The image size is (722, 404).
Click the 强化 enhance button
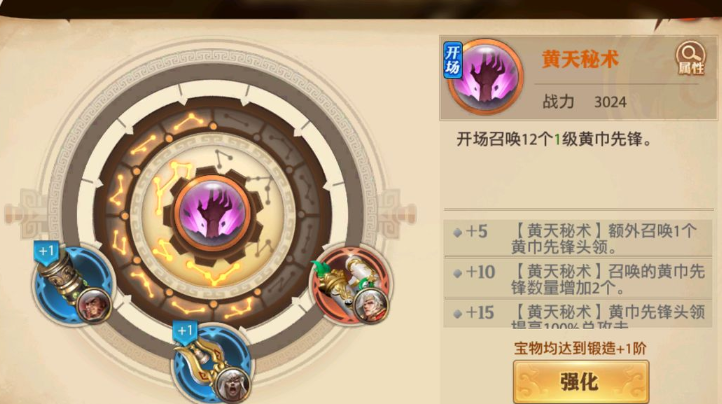(x=581, y=382)
